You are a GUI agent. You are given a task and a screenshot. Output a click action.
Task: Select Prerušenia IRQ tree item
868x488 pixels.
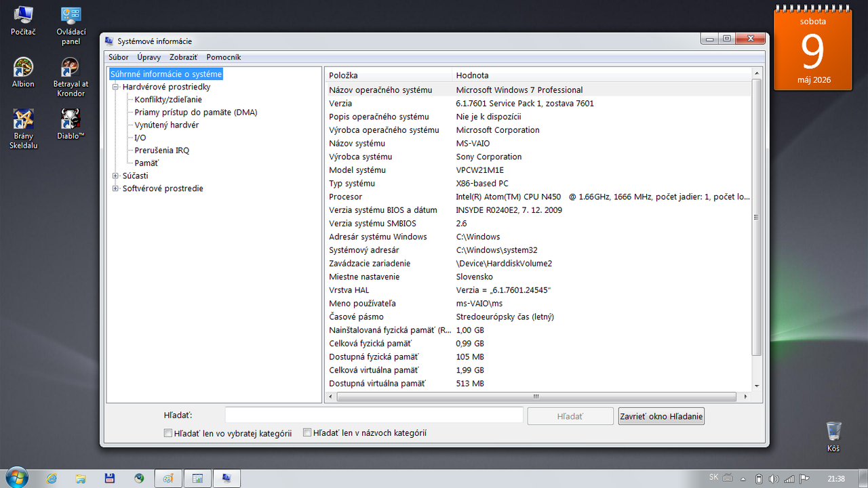pos(162,150)
